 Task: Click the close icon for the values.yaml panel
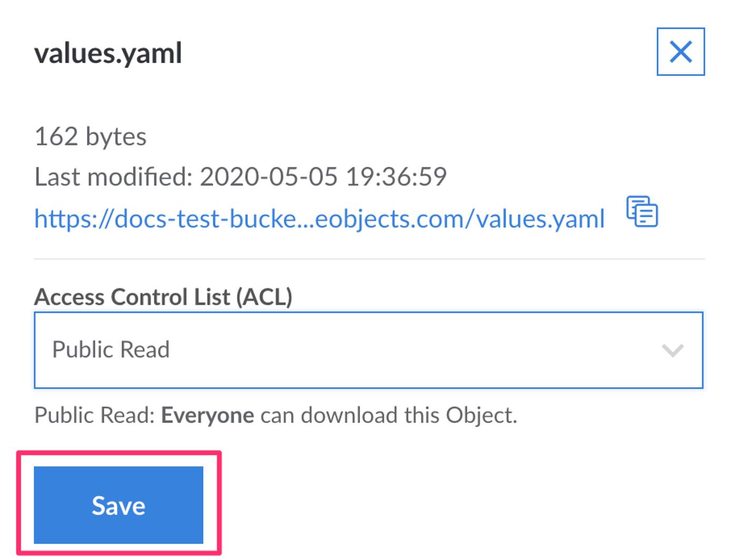click(x=681, y=52)
